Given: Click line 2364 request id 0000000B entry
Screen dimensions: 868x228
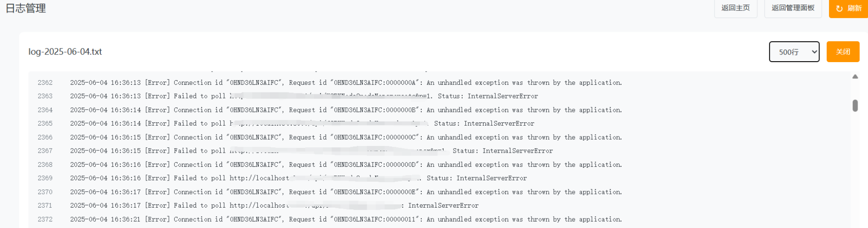Looking at the screenshot, I should point(346,110).
